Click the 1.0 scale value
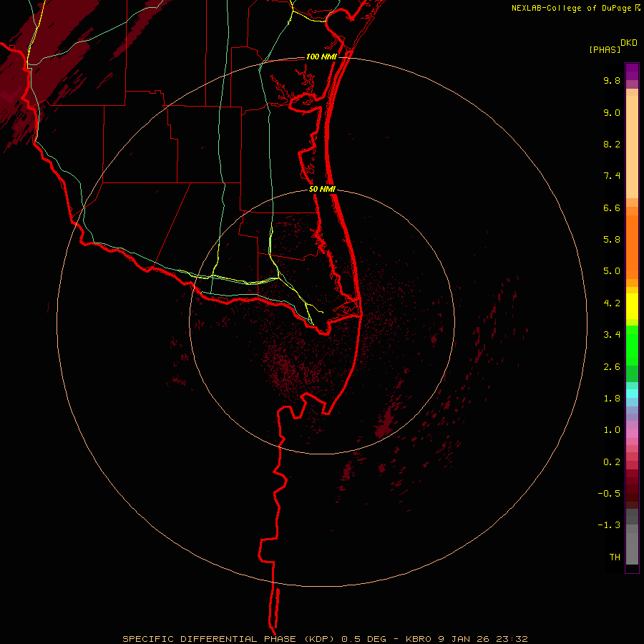644x644 pixels. pyautogui.click(x=612, y=430)
